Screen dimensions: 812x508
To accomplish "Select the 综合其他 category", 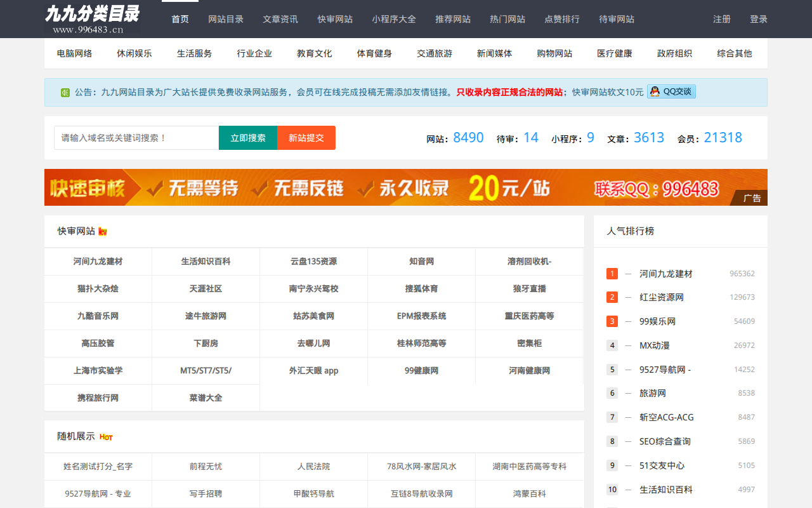I will coord(735,53).
